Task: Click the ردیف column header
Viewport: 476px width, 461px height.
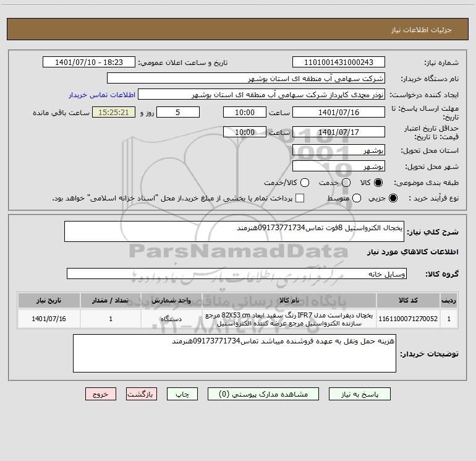Action: tap(449, 301)
